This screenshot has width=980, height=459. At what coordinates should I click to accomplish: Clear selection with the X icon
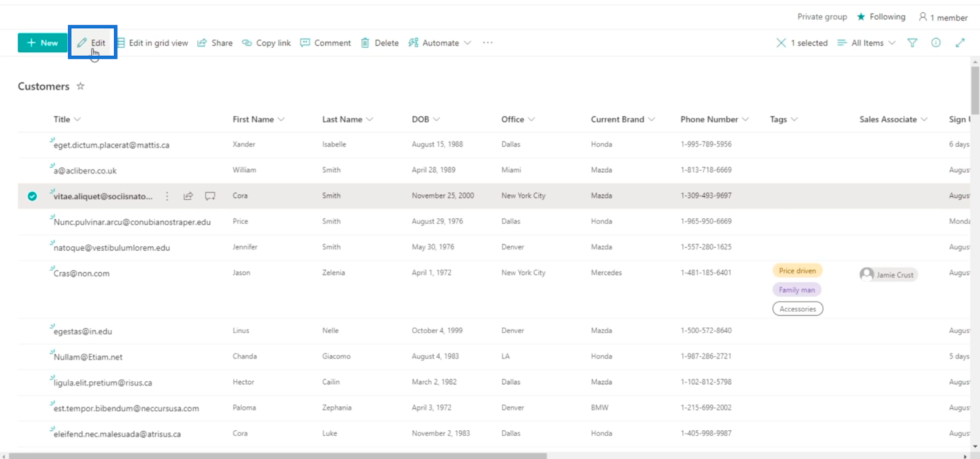coord(781,43)
